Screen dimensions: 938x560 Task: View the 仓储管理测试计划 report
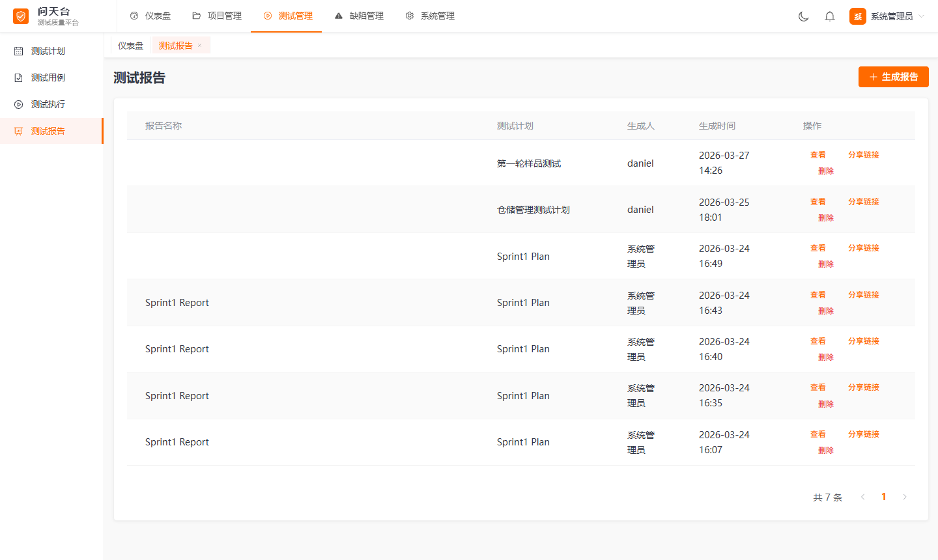click(818, 202)
